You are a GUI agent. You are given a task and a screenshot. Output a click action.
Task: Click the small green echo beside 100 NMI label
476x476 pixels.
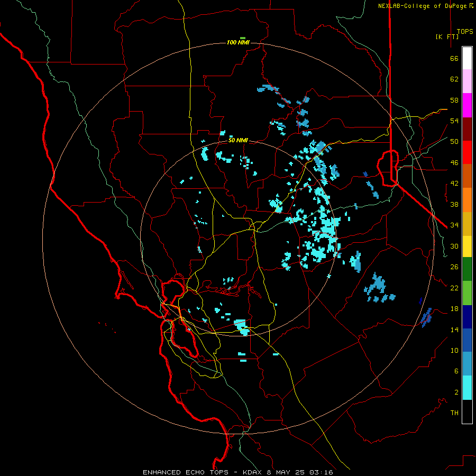(x=243, y=38)
